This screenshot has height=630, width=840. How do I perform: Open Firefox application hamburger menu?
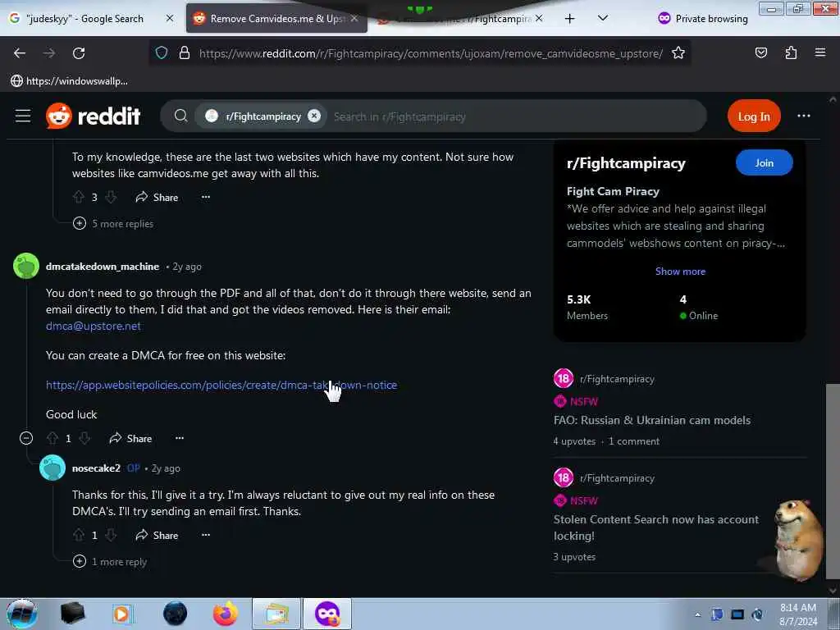coord(820,52)
